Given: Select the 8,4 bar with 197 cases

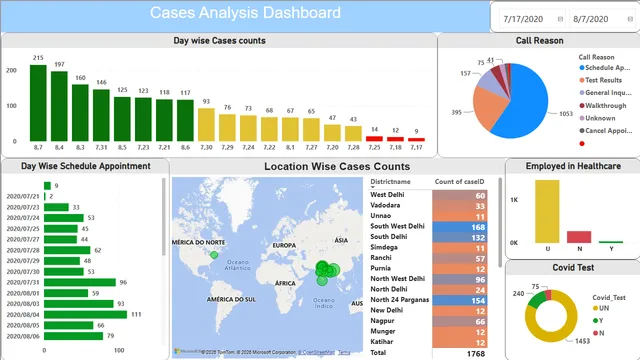Looking at the screenshot, I should [59, 106].
